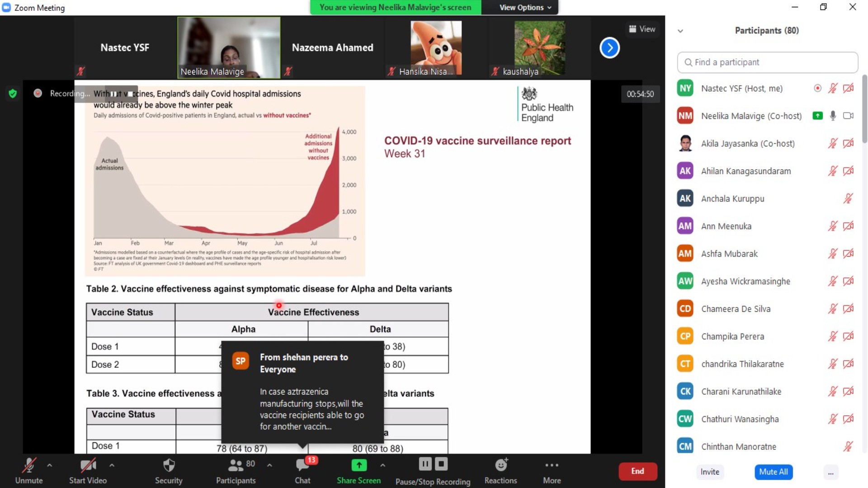Expand share screen options arrow
Image resolution: width=868 pixels, height=488 pixels.
coord(383,465)
